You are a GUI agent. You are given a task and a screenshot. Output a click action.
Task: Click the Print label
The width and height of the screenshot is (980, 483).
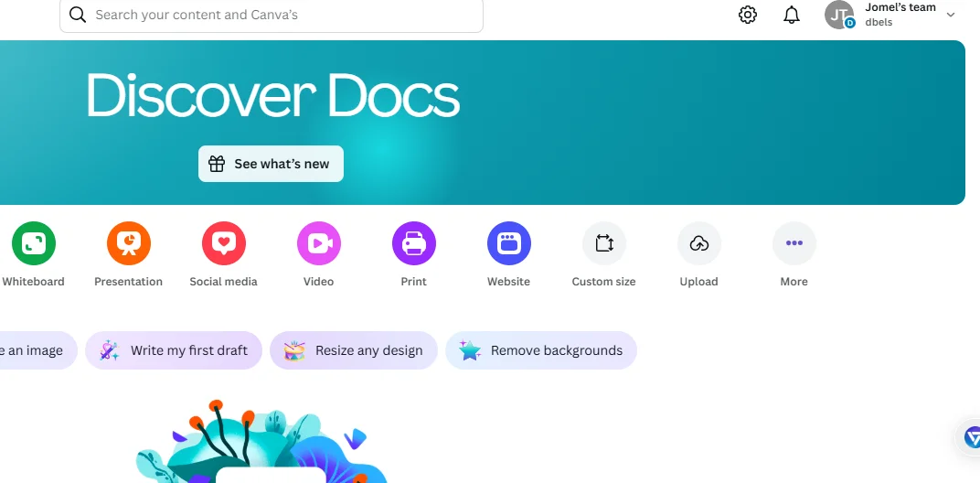[x=414, y=282]
